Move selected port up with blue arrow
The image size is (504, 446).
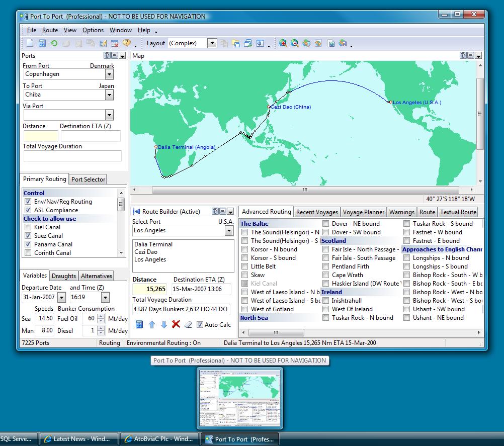[x=152, y=324]
